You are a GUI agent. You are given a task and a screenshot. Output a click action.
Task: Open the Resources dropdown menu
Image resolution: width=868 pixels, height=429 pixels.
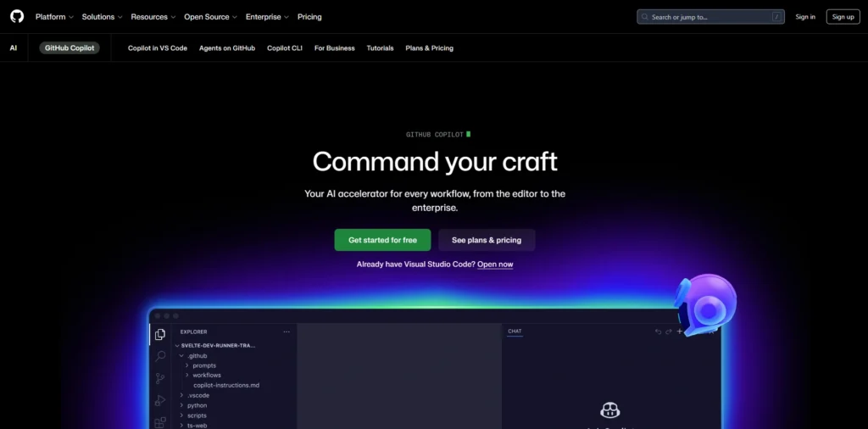(153, 17)
